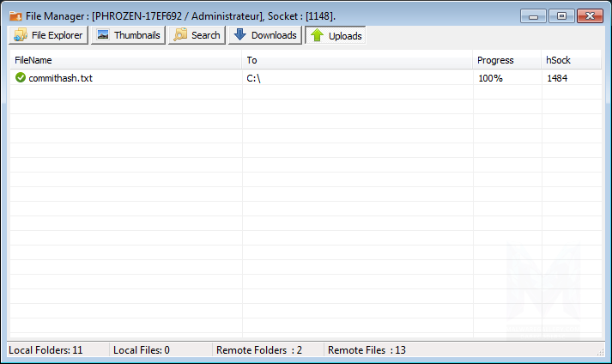Click the C:\ destination path cell
Image resolution: width=612 pixels, height=364 pixels.
[x=253, y=78]
